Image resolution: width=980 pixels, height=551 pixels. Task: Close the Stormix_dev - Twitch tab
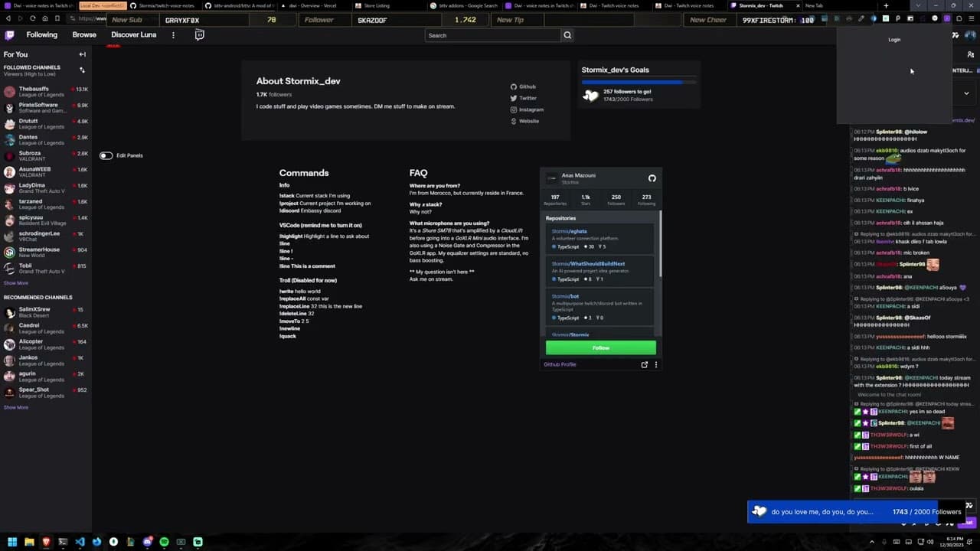coord(797,5)
